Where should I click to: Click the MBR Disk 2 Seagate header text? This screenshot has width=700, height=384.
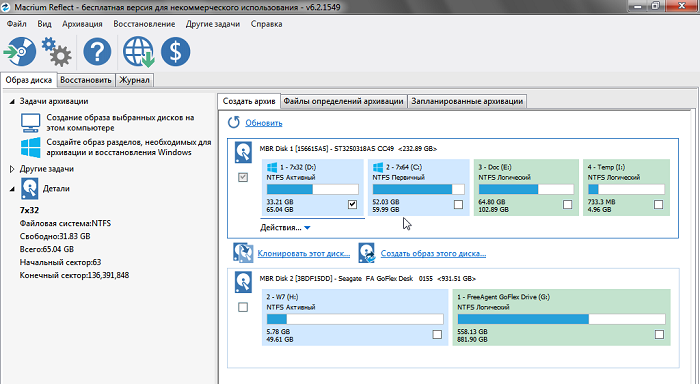pos(367,279)
